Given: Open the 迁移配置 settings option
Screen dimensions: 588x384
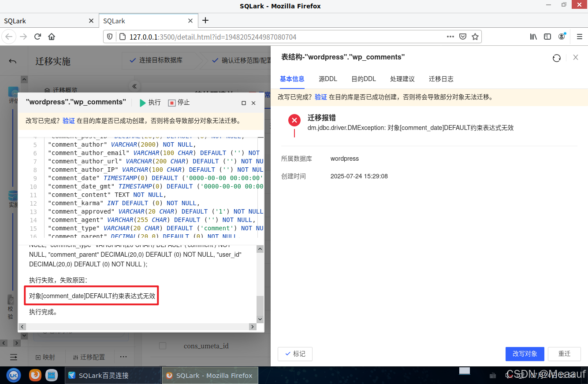Looking at the screenshot, I should (x=89, y=357).
